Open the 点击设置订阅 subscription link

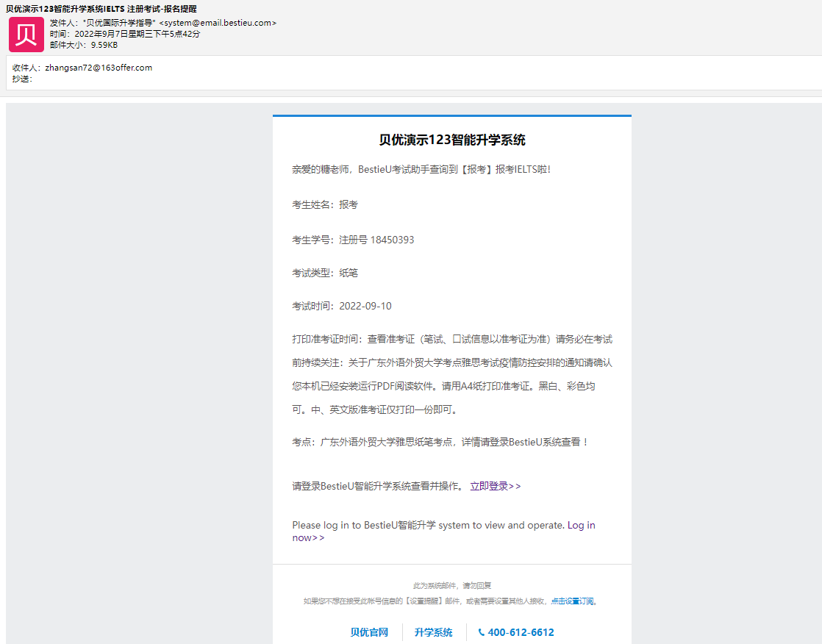click(x=573, y=601)
